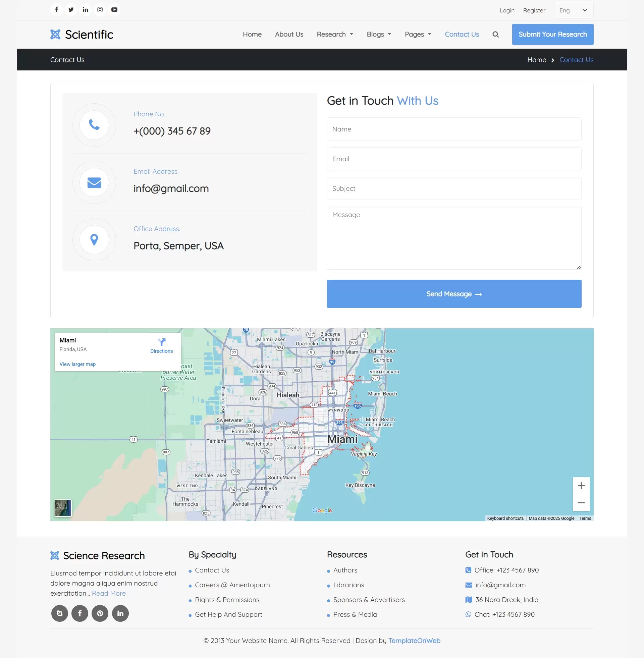Click the Instagram icon in top bar
Image resolution: width=644 pixels, height=658 pixels.
100,9
